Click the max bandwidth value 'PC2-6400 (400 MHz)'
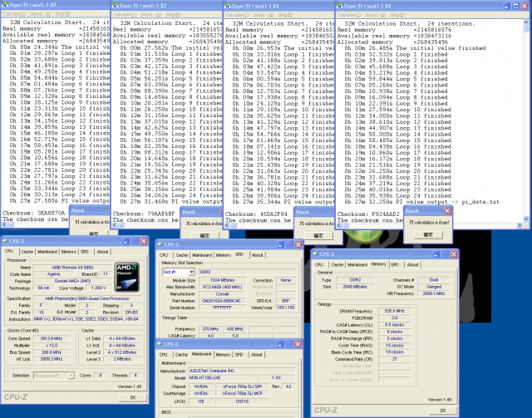The image size is (532, 418). [x=222, y=287]
